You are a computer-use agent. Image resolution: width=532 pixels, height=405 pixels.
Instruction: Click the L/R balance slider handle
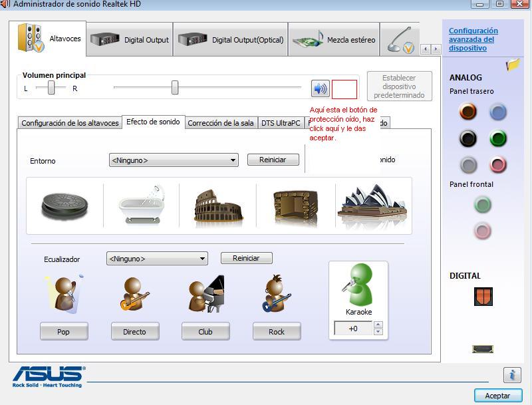pos(51,88)
